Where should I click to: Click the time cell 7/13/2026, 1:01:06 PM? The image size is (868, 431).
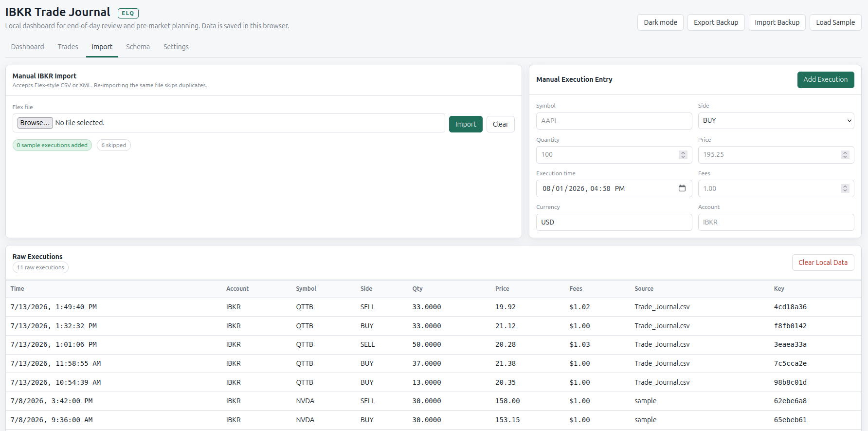tap(54, 344)
